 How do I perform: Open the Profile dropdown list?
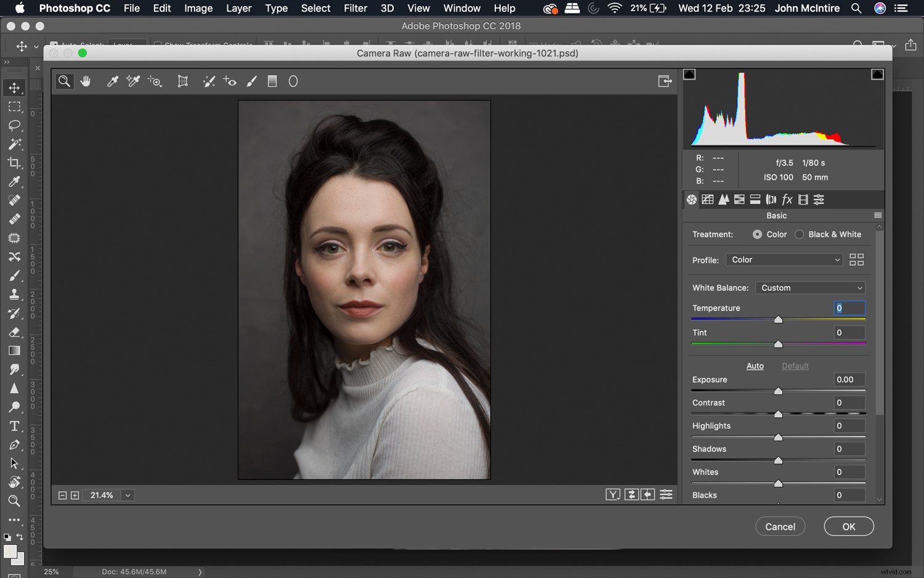(784, 259)
